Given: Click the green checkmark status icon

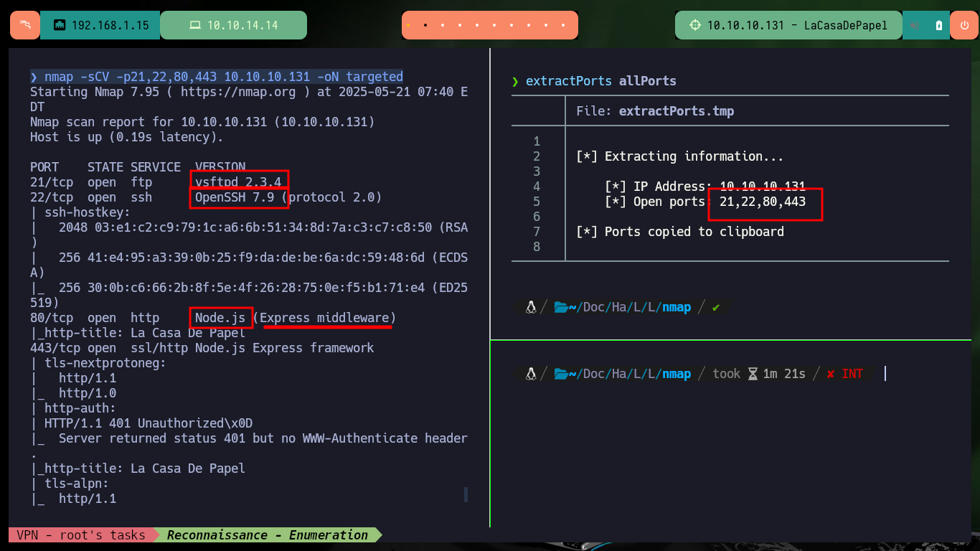Looking at the screenshot, I should point(716,308).
